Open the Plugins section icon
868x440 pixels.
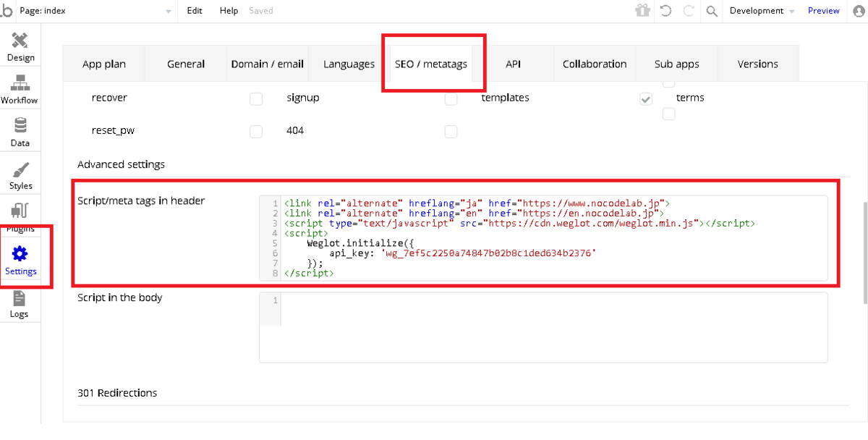(x=20, y=211)
